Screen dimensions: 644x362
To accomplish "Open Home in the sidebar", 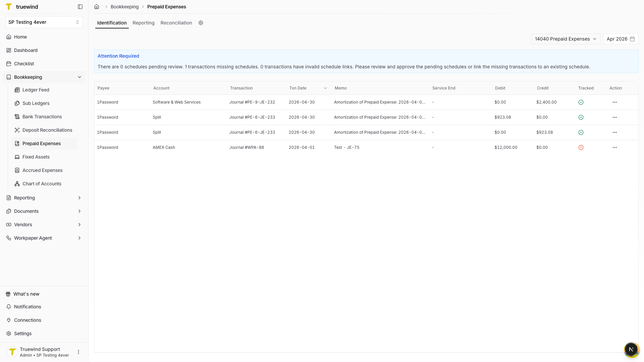I will point(44,37).
